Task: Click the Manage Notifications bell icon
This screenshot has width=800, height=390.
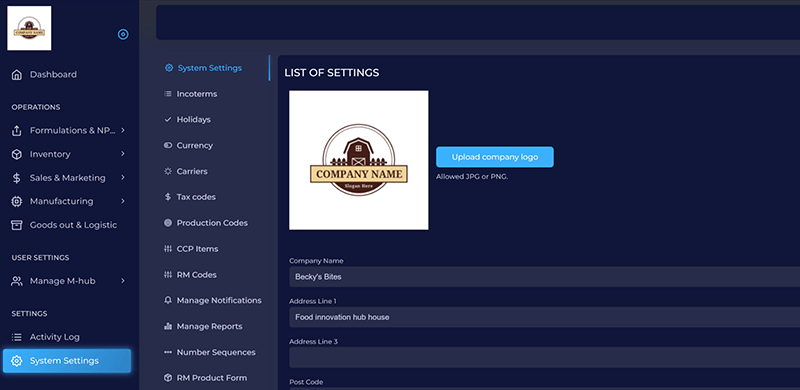Action: click(168, 300)
